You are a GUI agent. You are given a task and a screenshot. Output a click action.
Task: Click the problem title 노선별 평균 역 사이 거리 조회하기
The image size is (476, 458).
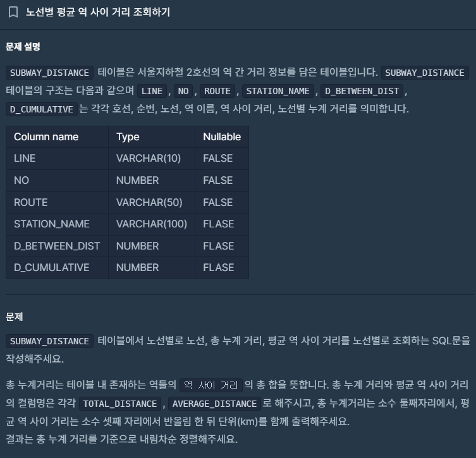(98, 12)
